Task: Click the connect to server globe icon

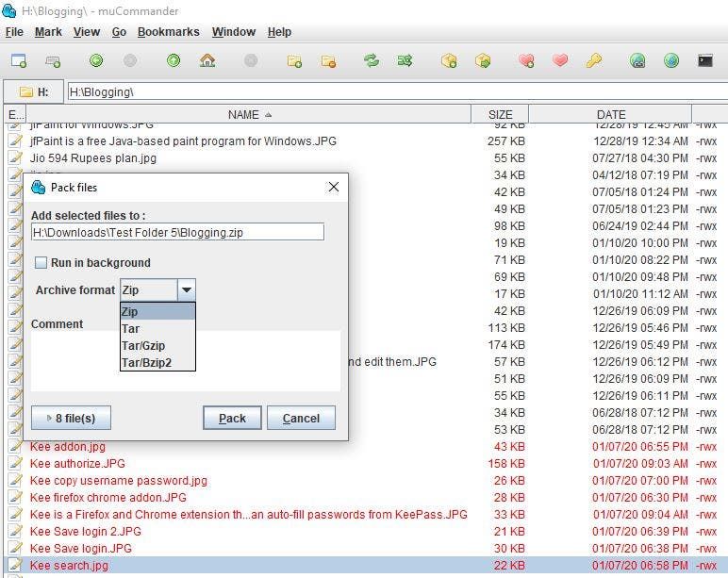Action: (x=637, y=61)
